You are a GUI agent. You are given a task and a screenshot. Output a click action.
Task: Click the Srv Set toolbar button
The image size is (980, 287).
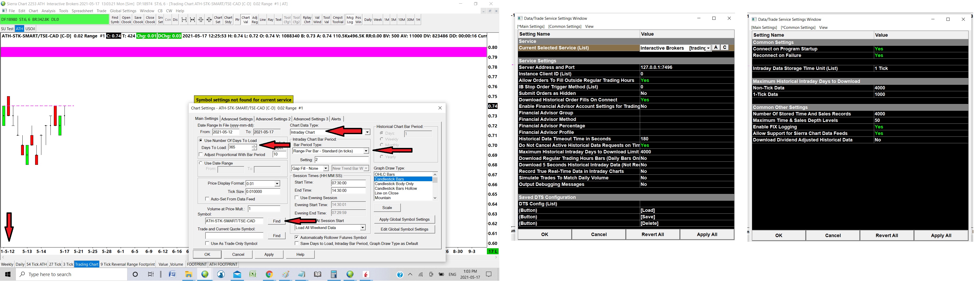(x=160, y=20)
